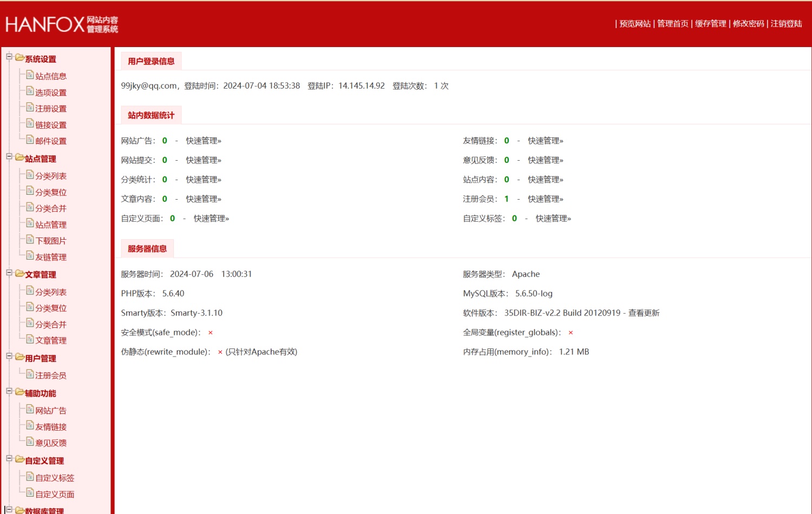Viewport: 812px width, 514px height.
Task: Open 分类复位 under 文章管理
Action: click(x=51, y=308)
